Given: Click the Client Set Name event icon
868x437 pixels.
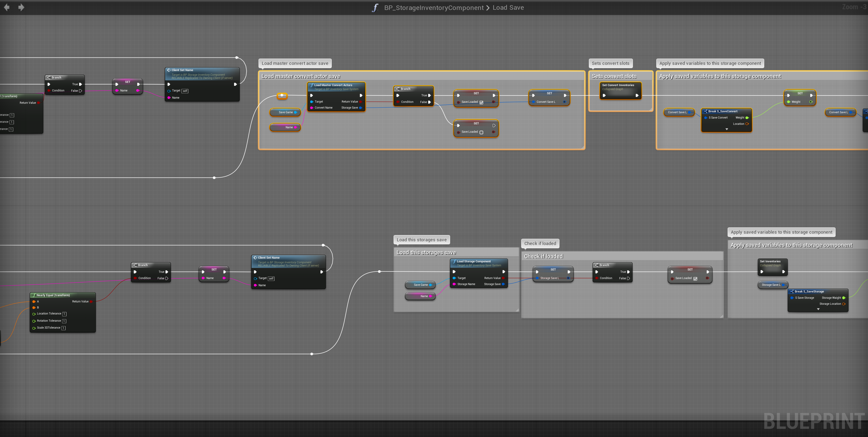Looking at the screenshot, I should (169, 70).
